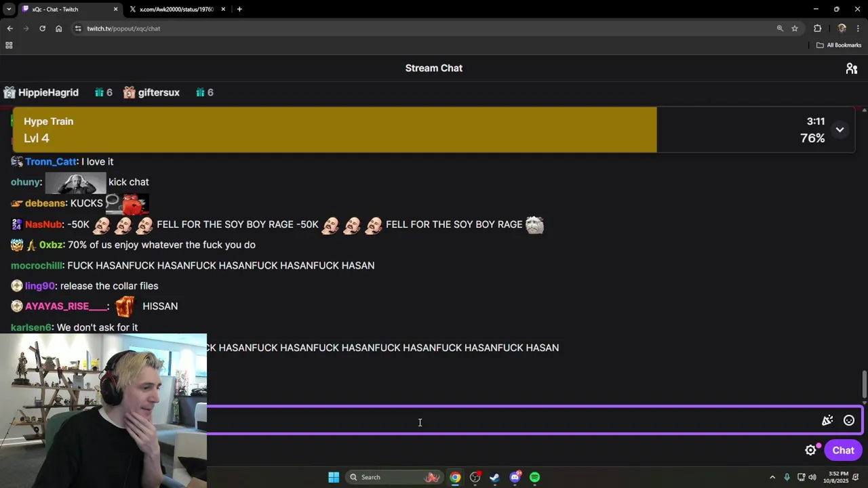
Task: Open Steam from the taskbar
Action: click(494, 477)
